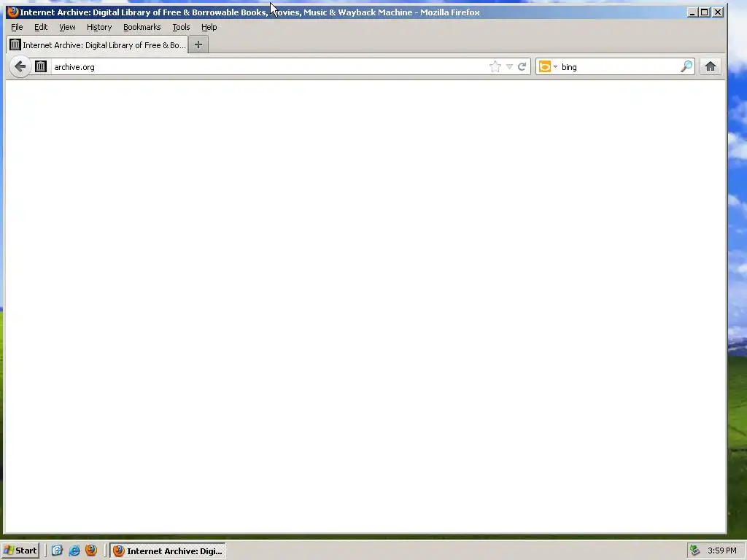Open the Edit menu
Screen dimensions: 747x560
tap(41, 27)
